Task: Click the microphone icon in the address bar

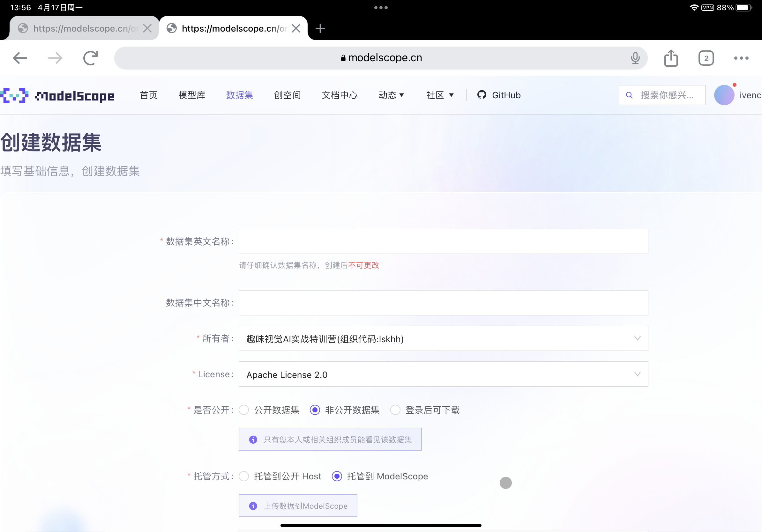Action: [x=635, y=58]
